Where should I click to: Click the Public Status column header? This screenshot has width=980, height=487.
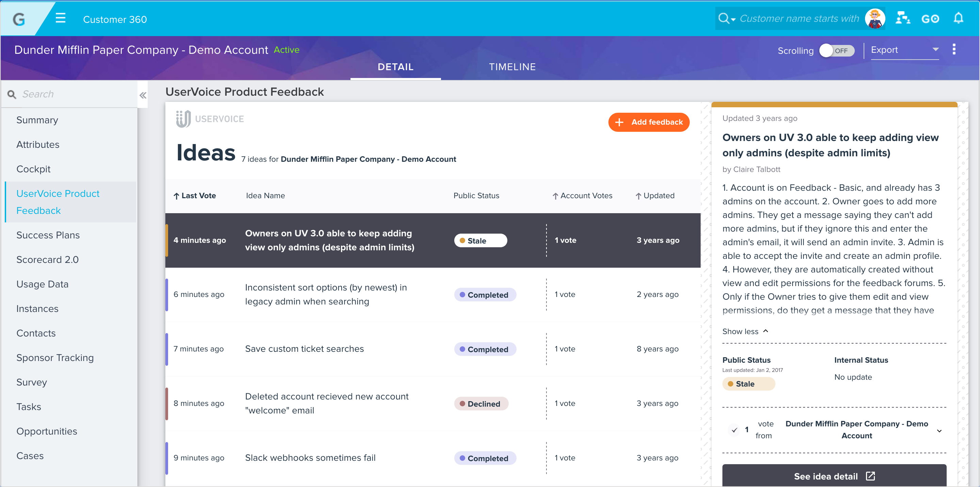click(x=476, y=196)
